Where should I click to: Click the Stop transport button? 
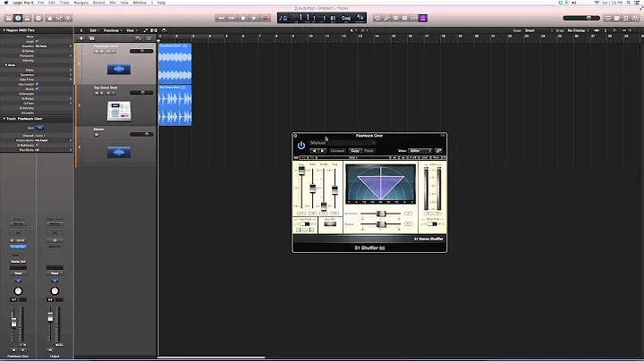click(243, 18)
